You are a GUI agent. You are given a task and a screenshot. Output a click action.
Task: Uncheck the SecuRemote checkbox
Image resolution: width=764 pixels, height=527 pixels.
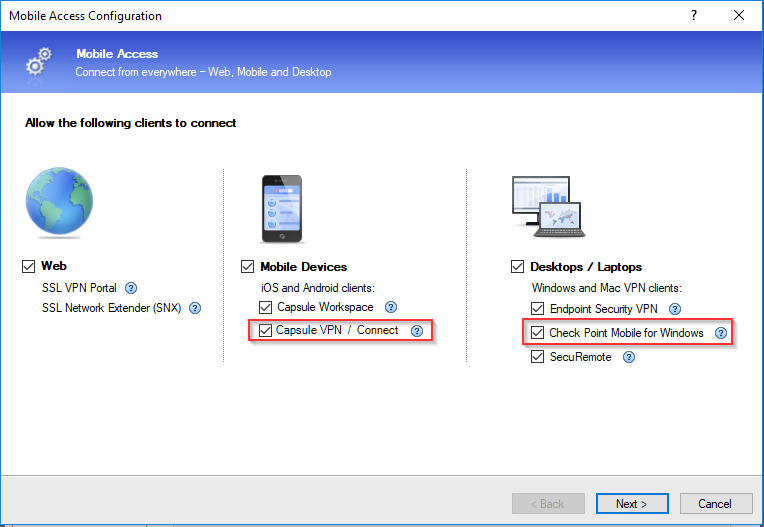537,357
